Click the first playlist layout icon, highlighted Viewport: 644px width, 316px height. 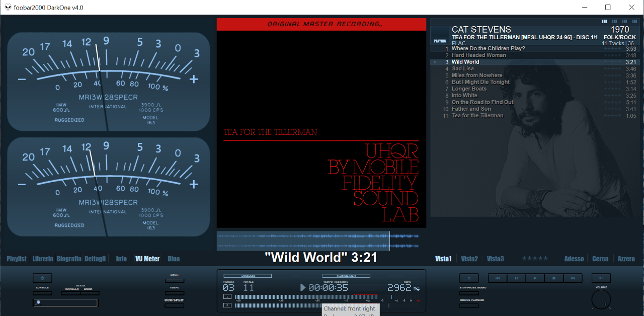pos(605,22)
